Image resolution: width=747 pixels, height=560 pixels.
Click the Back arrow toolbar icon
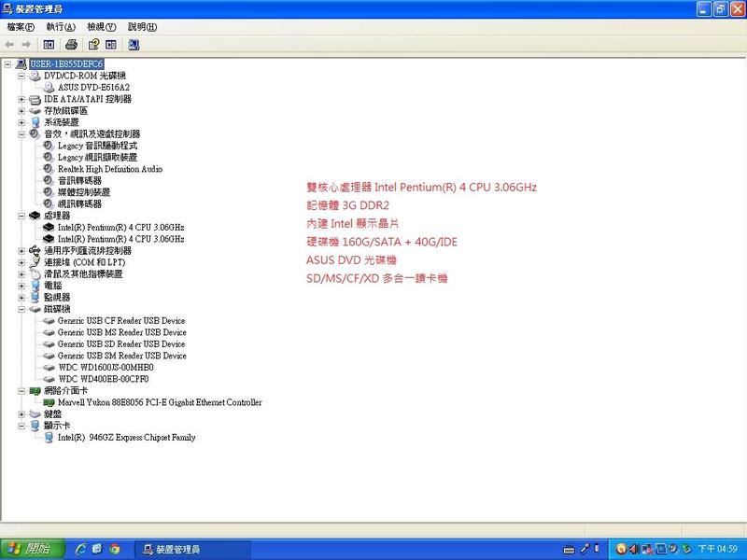[x=9, y=45]
